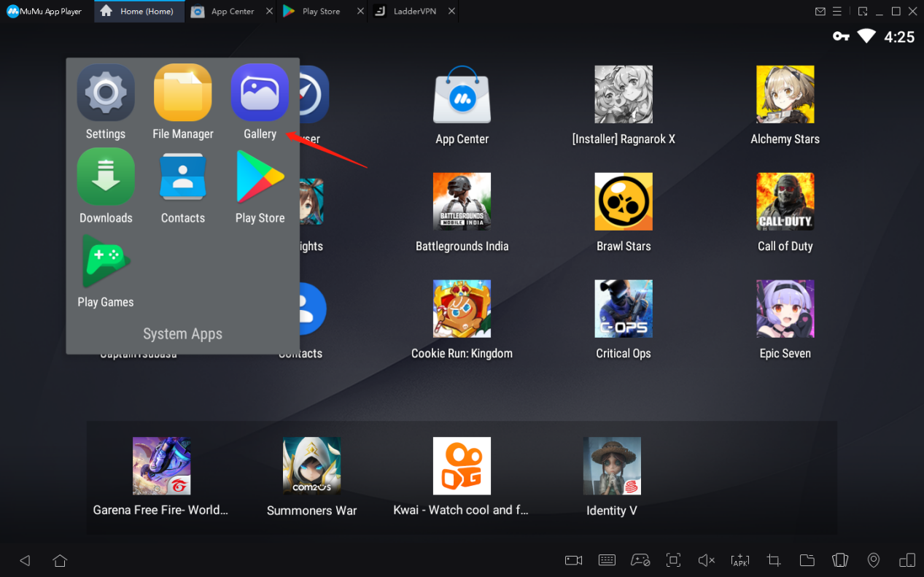Image resolution: width=924 pixels, height=577 pixels.
Task: Start Call of Duty
Action: tap(785, 202)
